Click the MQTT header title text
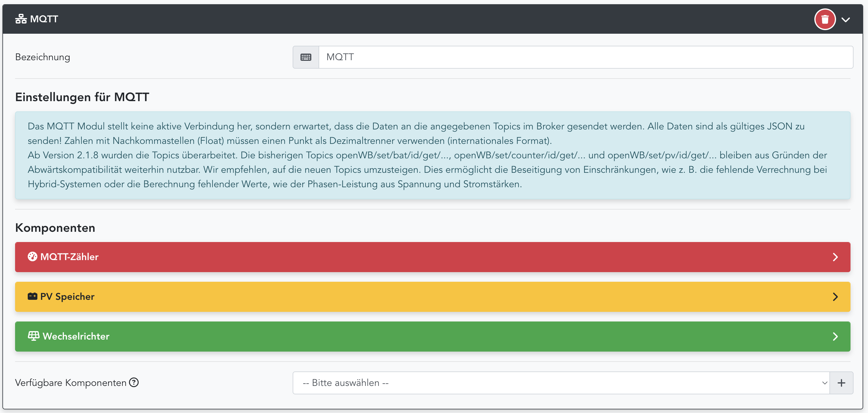868x413 pixels. click(x=44, y=19)
